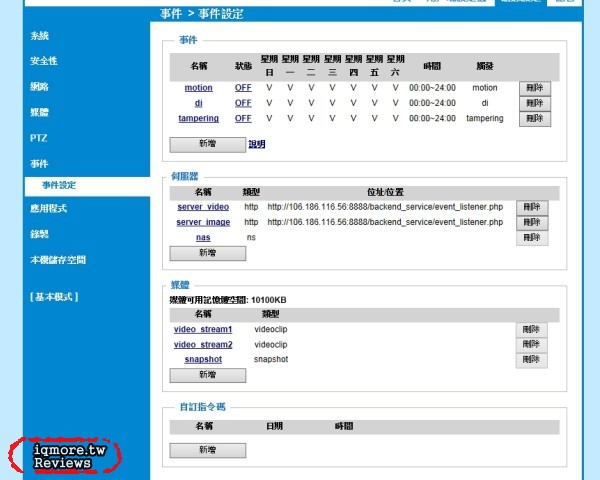The width and height of the screenshot is (600, 480).
Task: Add a new event with 新增
Action: pos(208,145)
